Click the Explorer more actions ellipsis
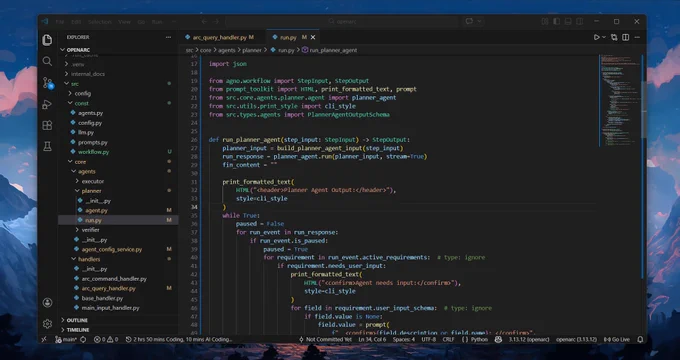680x360 pixels. (x=168, y=37)
